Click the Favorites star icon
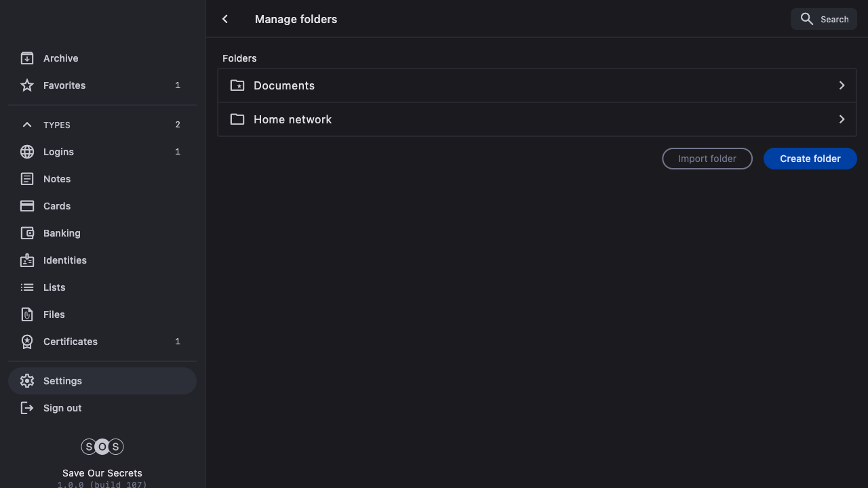Screen dimensions: 868x488 tap(27, 85)
